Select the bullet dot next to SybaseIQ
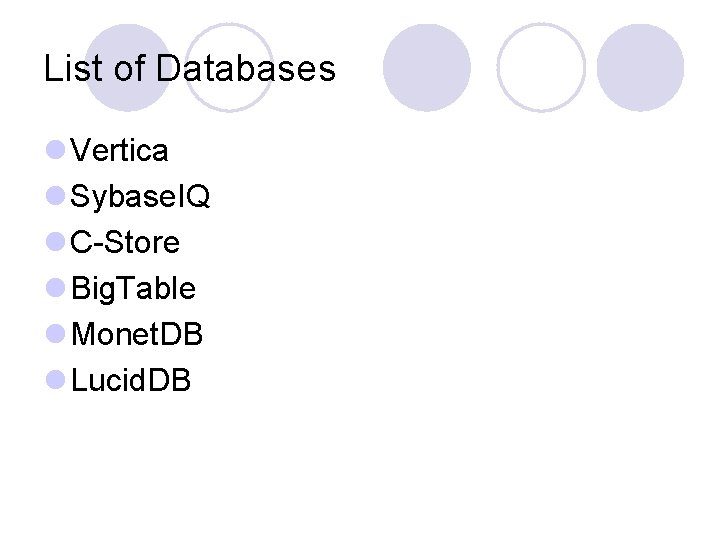The height and width of the screenshot is (540, 720). tap(56, 196)
